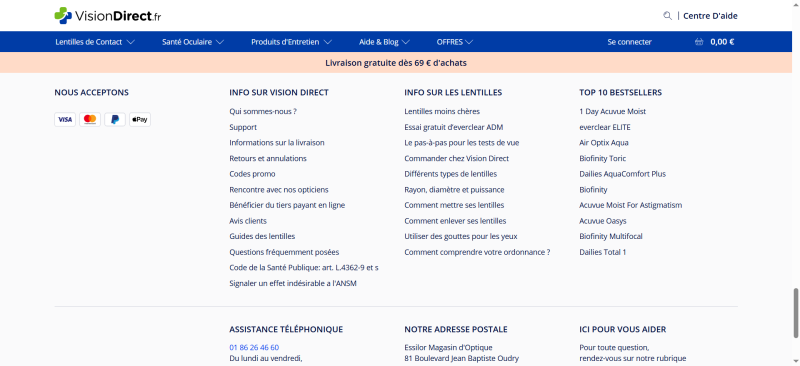The height and width of the screenshot is (366, 800).
Task: Click the NOUS ACCEPTONS heading
Action: coord(91,92)
